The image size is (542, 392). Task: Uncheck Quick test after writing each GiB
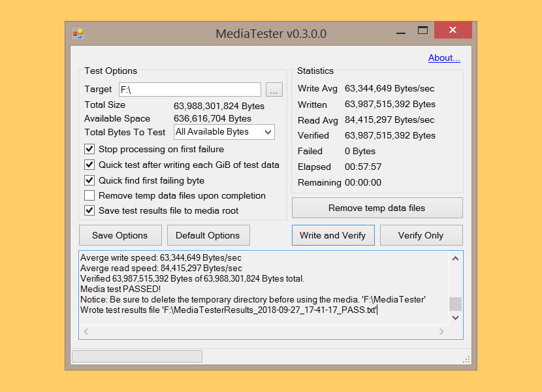[x=89, y=165]
